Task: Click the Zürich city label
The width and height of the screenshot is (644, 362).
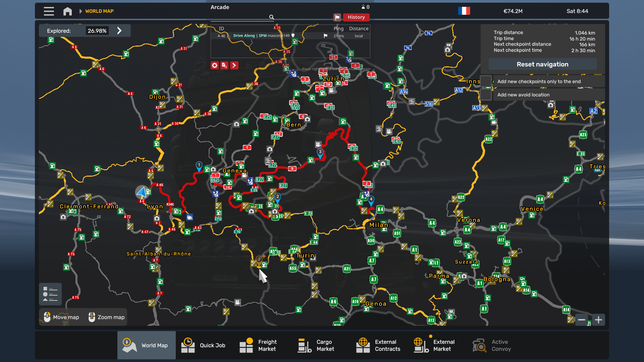Action: coord(333,78)
